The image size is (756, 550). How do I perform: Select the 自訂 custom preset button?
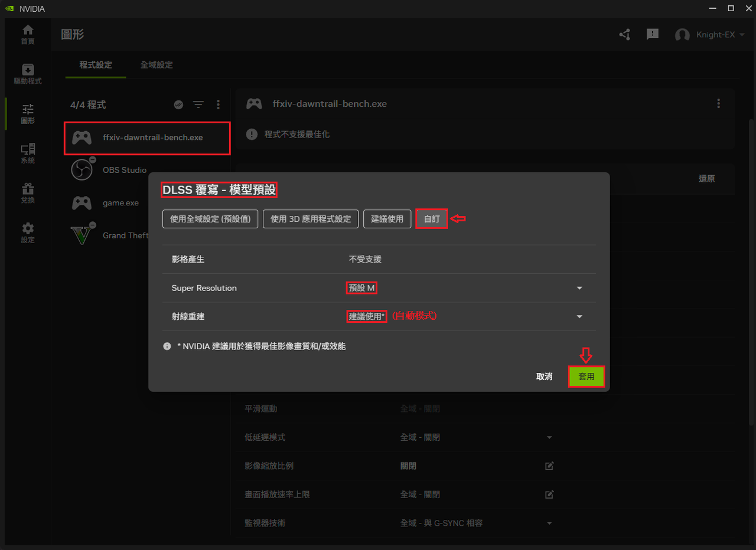point(432,219)
